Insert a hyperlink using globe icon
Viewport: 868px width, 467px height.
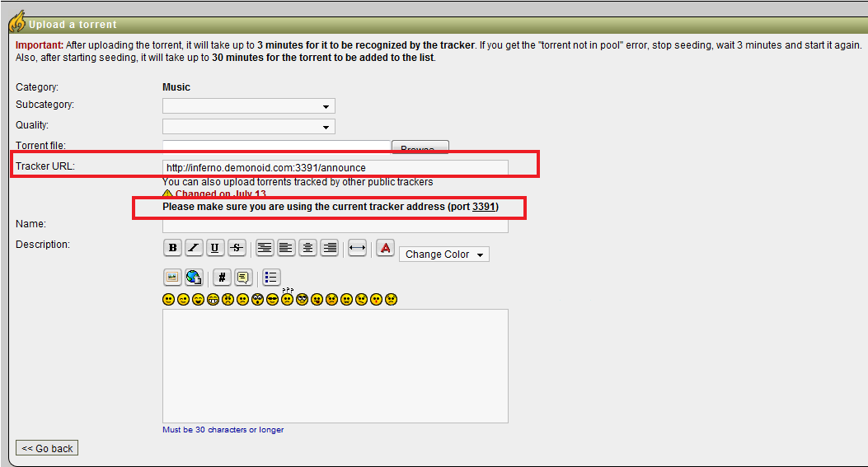[x=194, y=278]
